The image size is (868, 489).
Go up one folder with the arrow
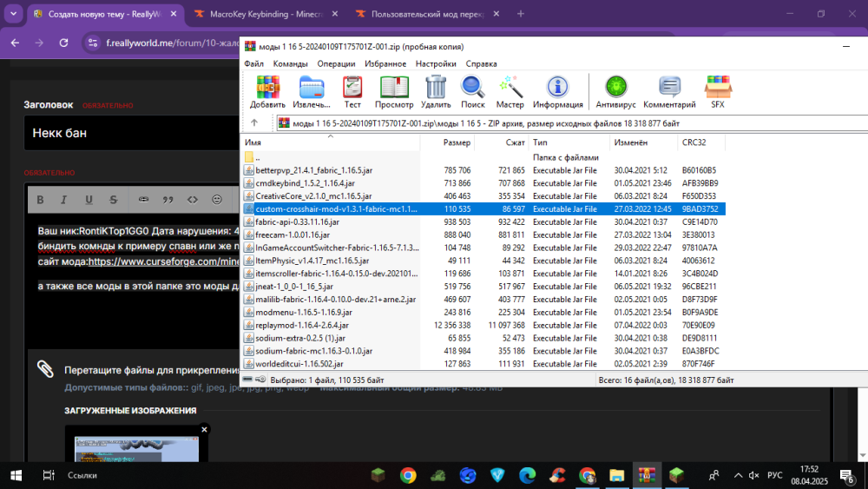[x=254, y=123]
